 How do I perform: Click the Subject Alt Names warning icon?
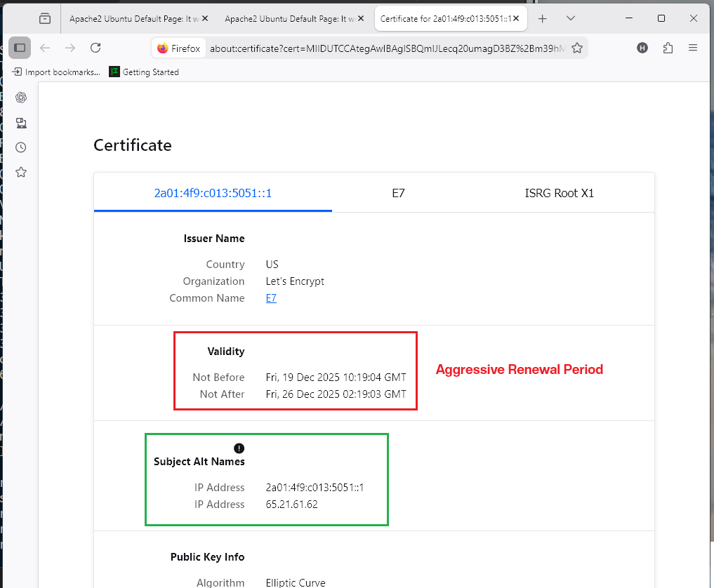pyautogui.click(x=239, y=448)
